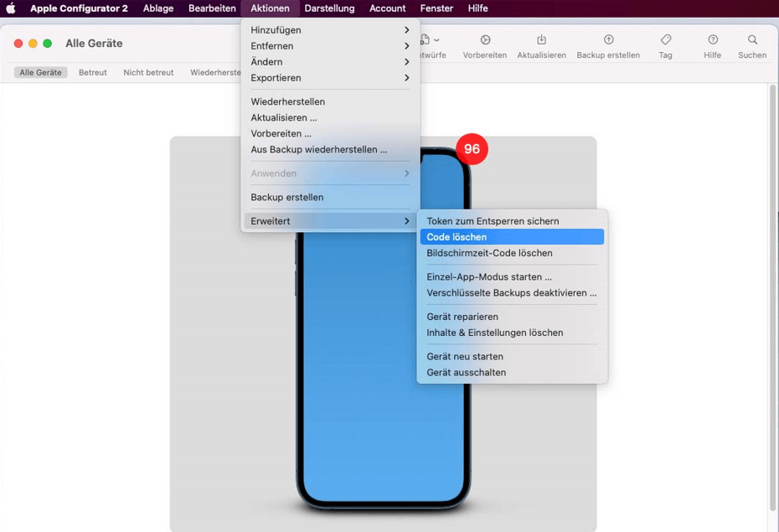Open the Fenster menu

coord(436,8)
